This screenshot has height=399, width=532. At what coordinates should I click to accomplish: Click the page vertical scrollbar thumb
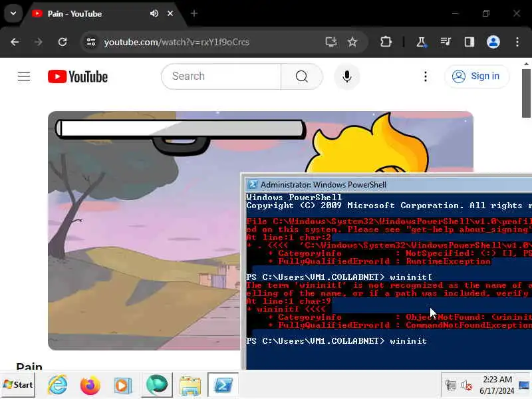click(526, 93)
